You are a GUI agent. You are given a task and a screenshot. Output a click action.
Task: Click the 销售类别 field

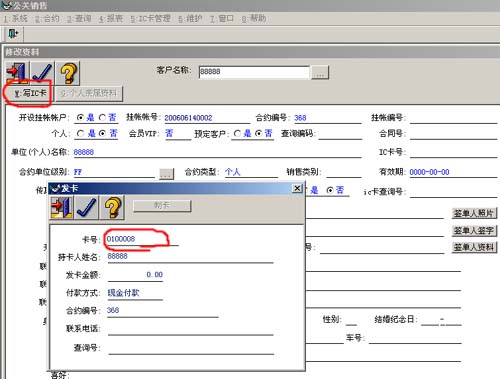[x=344, y=172]
